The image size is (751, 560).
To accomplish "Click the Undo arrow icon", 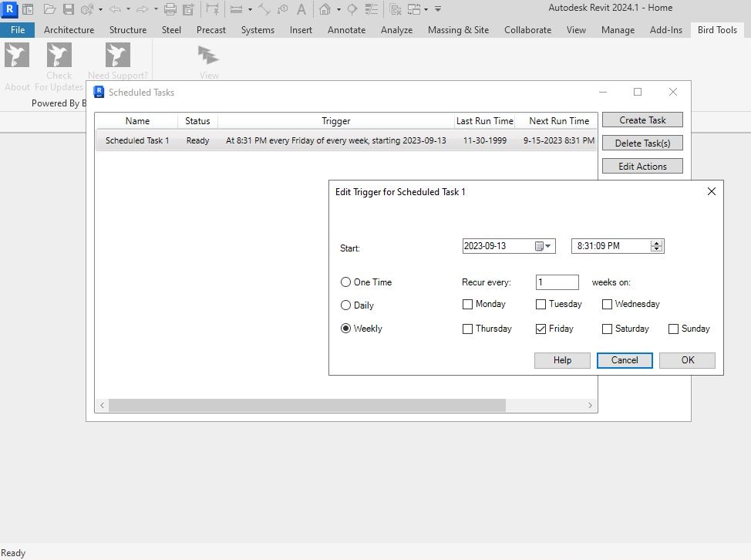I will pos(115,9).
